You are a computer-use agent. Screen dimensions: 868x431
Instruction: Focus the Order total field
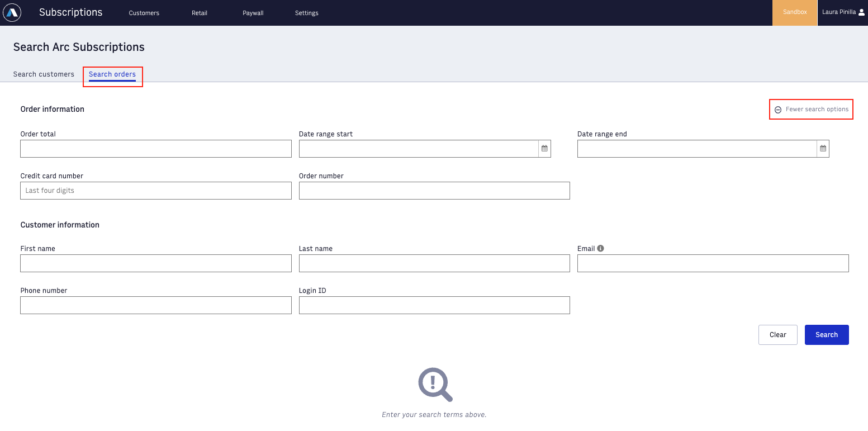click(x=156, y=149)
